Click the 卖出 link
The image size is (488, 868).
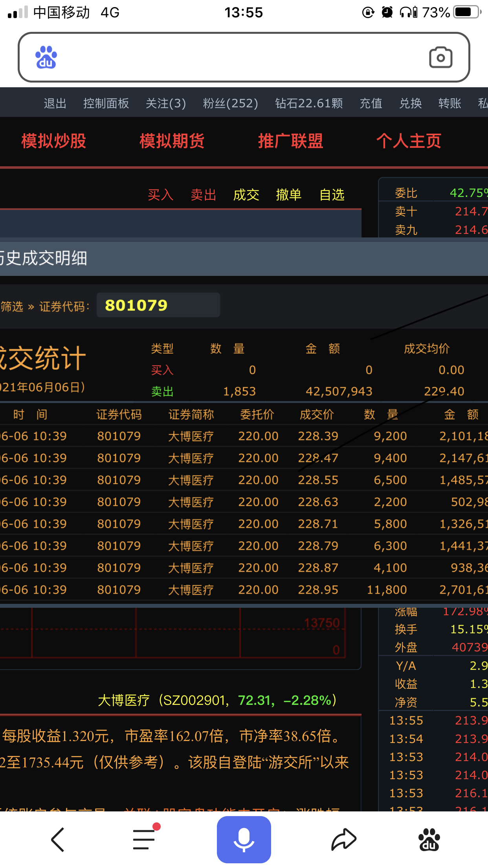(203, 195)
